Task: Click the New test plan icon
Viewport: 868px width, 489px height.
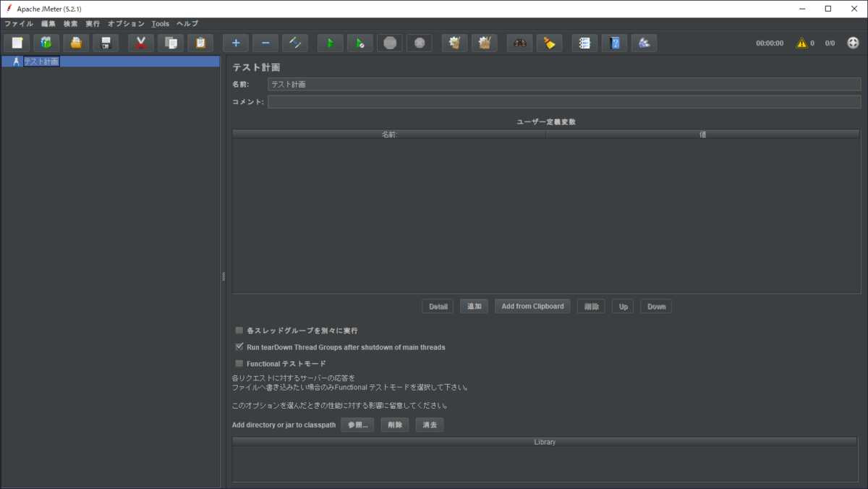Action: (17, 43)
